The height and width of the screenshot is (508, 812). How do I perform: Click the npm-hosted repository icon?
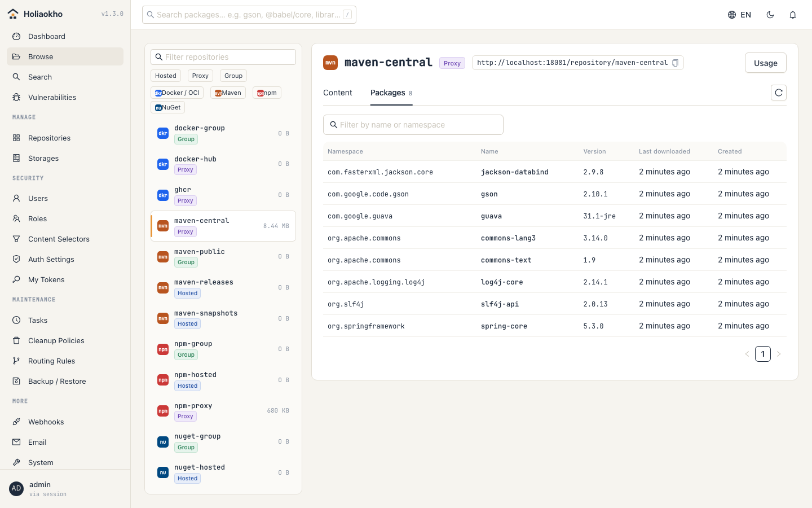[x=163, y=380]
